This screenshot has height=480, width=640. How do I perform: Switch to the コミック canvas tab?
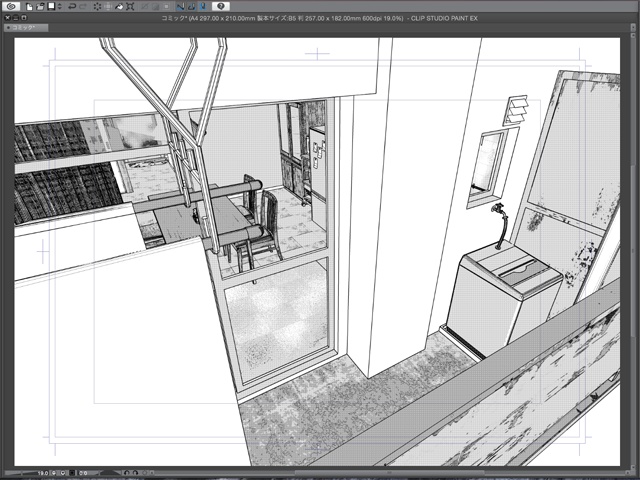tap(26, 28)
